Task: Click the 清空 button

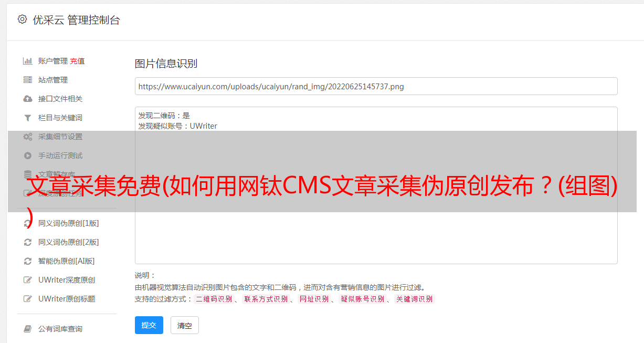Action: tap(185, 325)
